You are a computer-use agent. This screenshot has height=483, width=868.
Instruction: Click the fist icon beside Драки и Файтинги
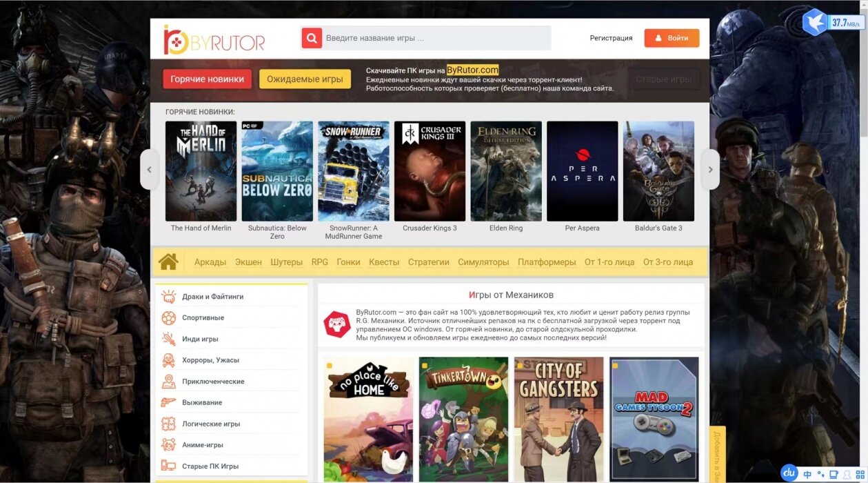click(168, 297)
